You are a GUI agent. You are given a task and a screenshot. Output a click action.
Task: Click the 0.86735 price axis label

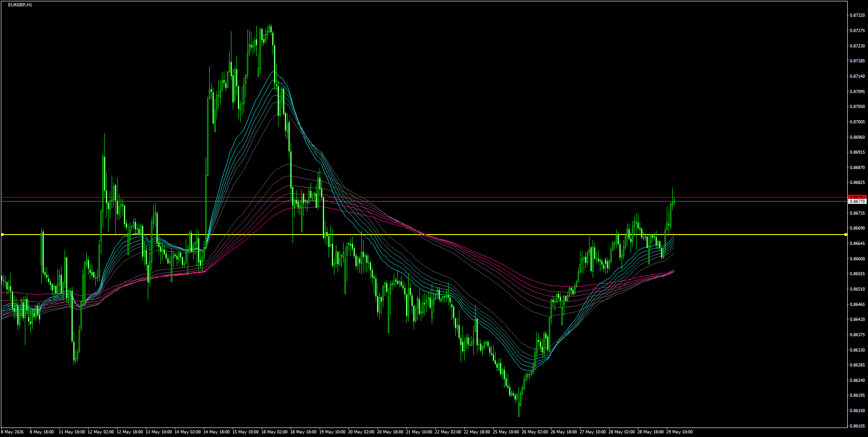click(858, 213)
